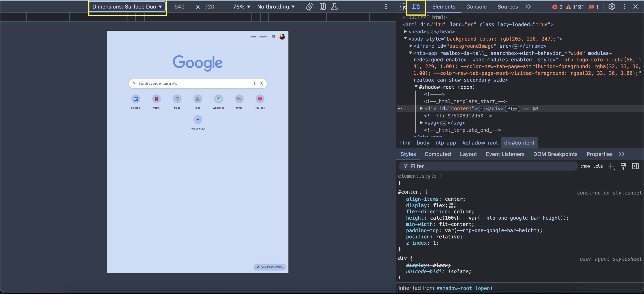The image size is (644, 294).
Task: Click the DevTools settings gear icon
Action: tap(612, 6)
